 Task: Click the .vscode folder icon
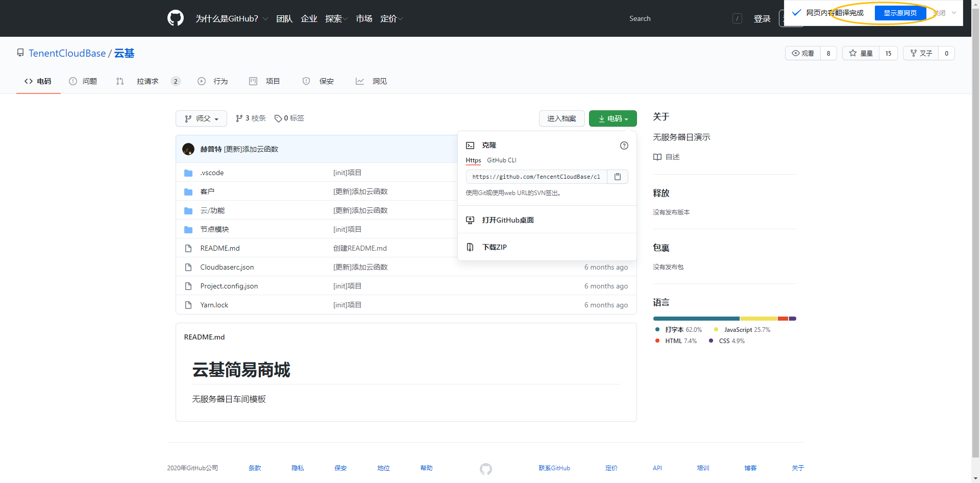click(x=188, y=173)
